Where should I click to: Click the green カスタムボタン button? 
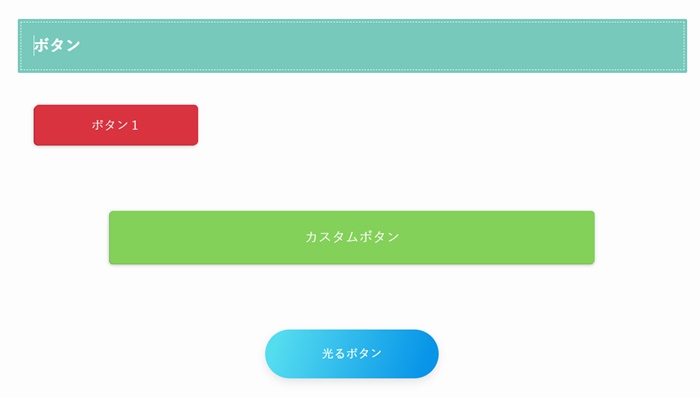(352, 237)
